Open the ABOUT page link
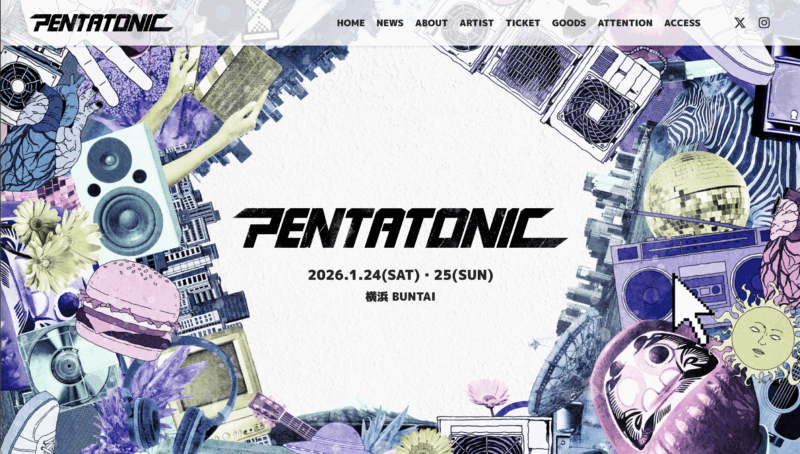 coord(431,23)
